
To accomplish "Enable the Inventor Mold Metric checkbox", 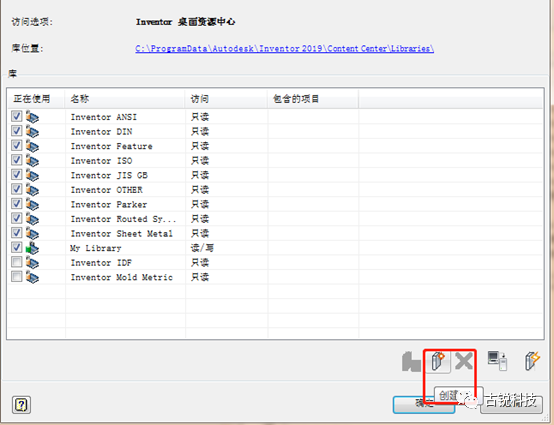I will 17,277.
